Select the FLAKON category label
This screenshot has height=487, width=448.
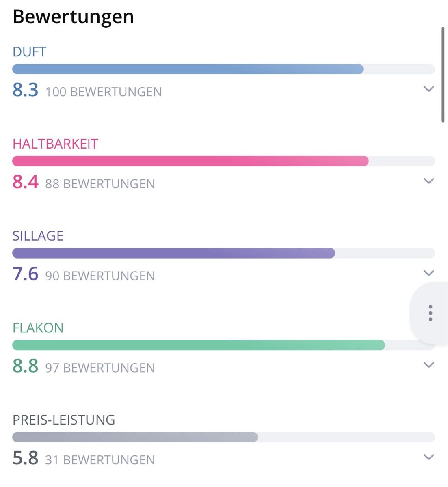(38, 328)
